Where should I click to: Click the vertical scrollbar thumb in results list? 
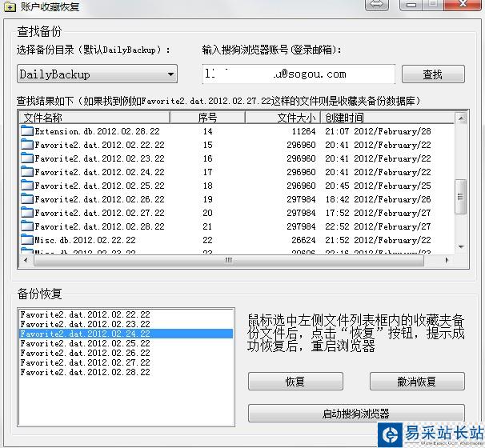click(x=460, y=197)
